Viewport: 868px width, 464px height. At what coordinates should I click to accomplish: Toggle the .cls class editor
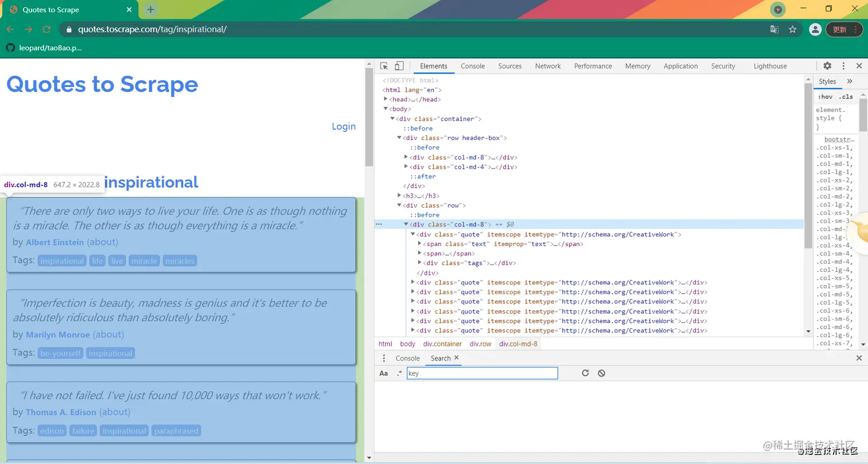click(x=846, y=96)
